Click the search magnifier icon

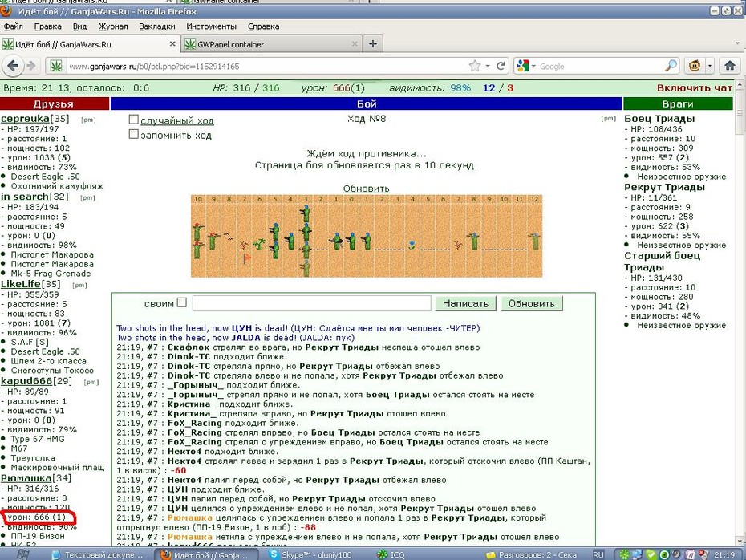click(x=671, y=66)
